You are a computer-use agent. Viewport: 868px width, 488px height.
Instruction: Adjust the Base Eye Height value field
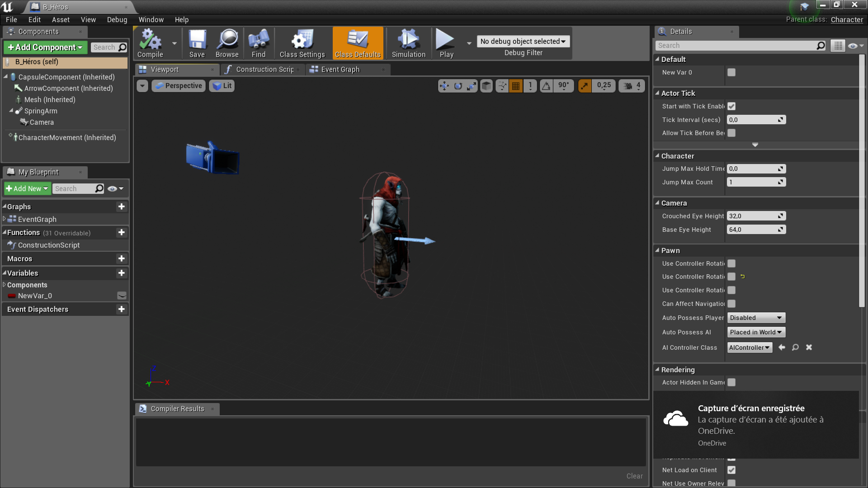tap(753, 230)
